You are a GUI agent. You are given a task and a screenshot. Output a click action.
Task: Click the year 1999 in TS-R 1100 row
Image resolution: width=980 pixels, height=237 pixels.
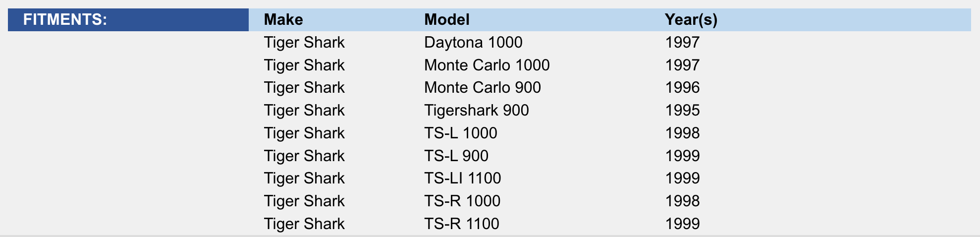coord(682,224)
